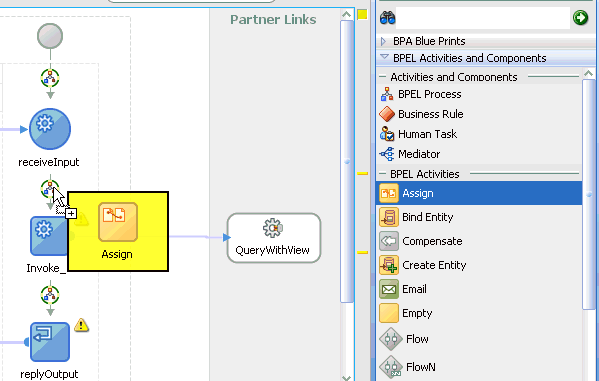The image size is (599, 381).
Task: Click the replyOutput label text
Action: 49,374
